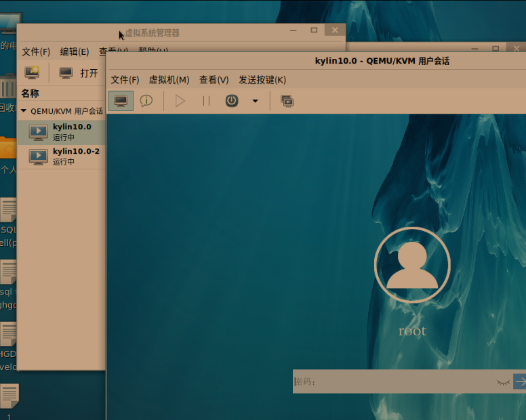Click the root user avatar
The image size is (526, 420).
(412, 265)
